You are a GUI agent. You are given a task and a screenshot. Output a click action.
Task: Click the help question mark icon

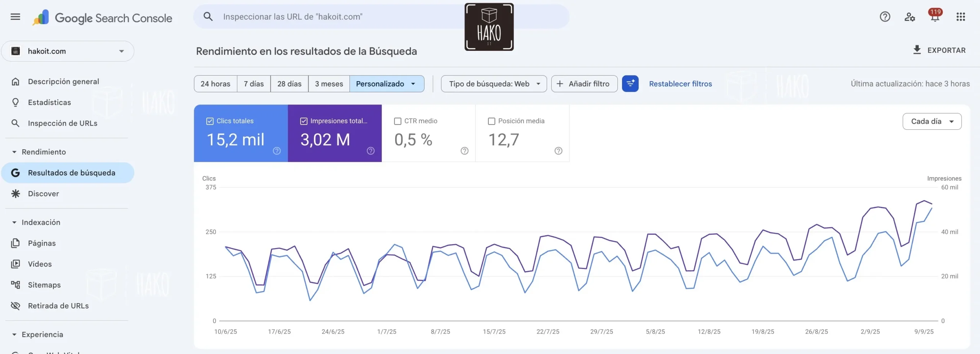885,17
